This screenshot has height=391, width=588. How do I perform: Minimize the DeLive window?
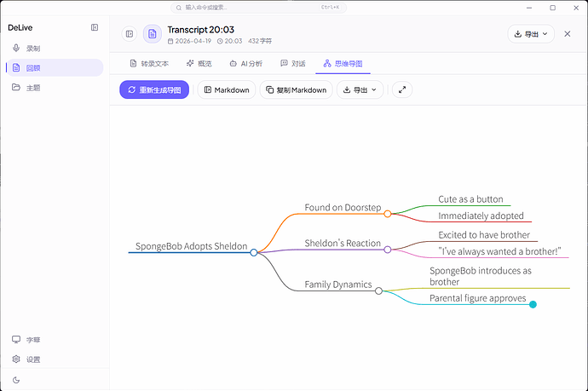point(529,8)
